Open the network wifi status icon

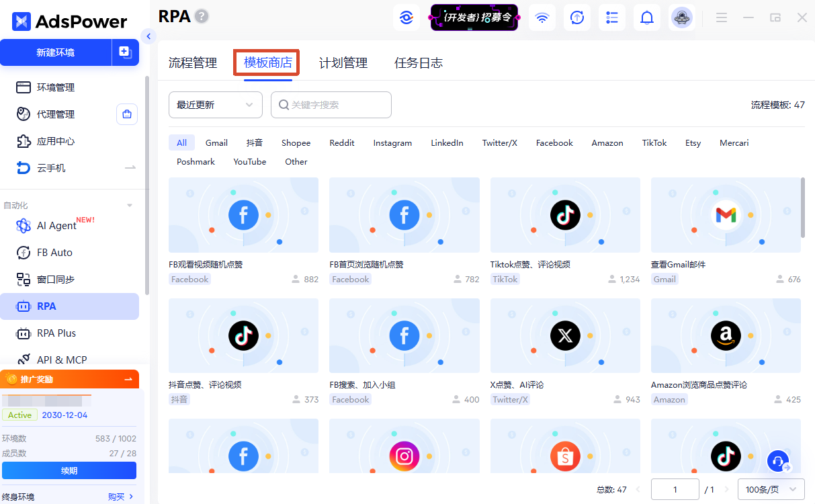[542, 17]
